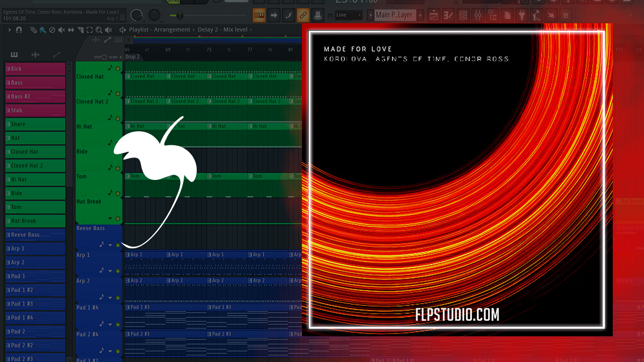Viewport: 644px width, 362px height.
Task: Open the Delay 2 - Mix level breadcrumb
Action: pyautogui.click(x=222, y=30)
